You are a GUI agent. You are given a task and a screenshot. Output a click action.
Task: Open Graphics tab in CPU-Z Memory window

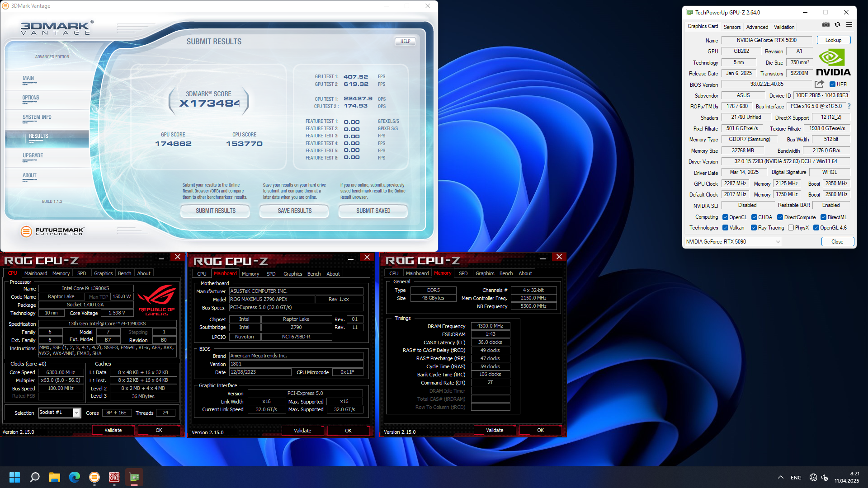(485, 273)
